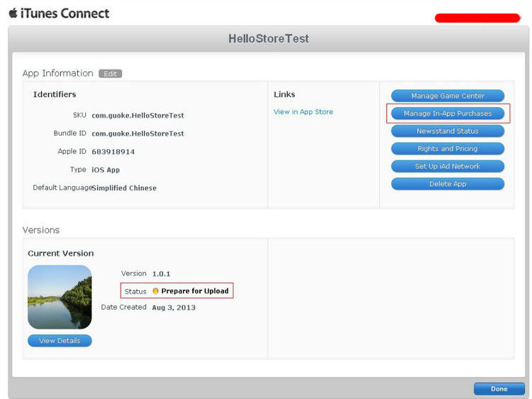Click the iOS App type value
This screenshot has height=399, width=532.
point(106,170)
